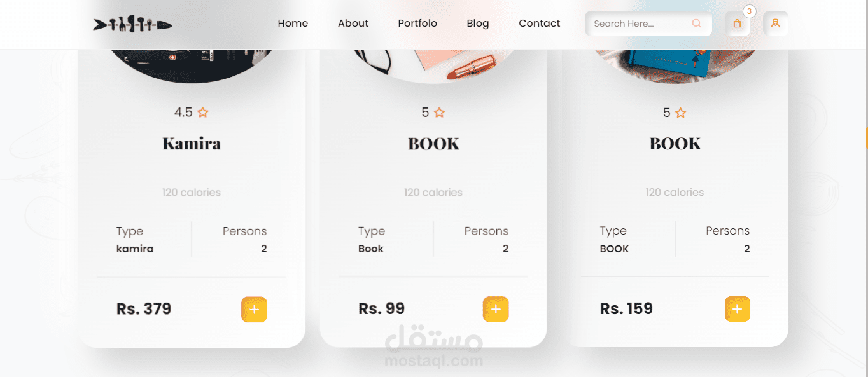Viewport: 868px width, 377px height.
Task: Open the middle BOOK product title
Action: click(433, 144)
